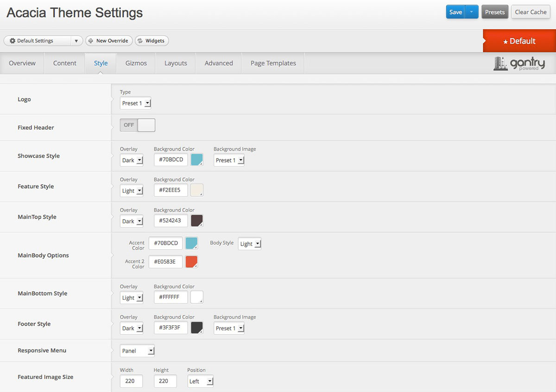Switch to the Overview tab
This screenshot has height=392, width=556.
22,63
